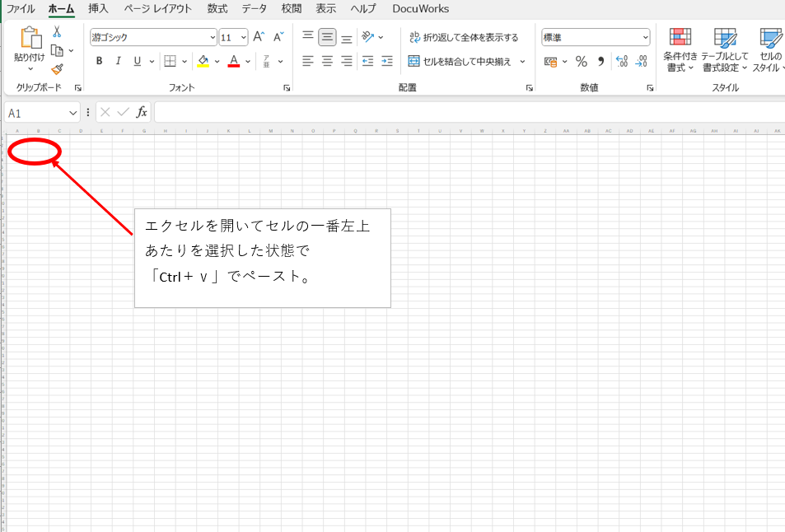
Task: Toggle center text alignment
Action: click(x=327, y=61)
